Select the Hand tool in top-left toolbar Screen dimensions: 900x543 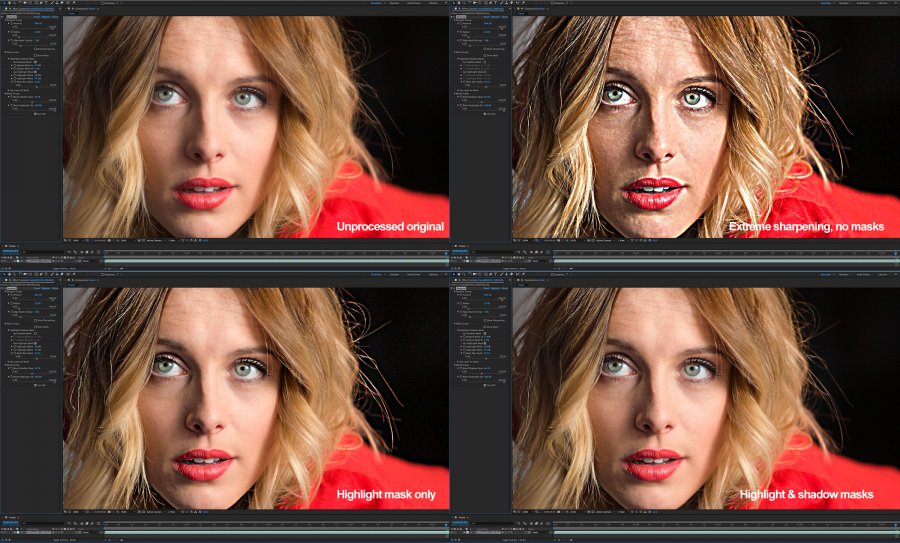[10, 3]
